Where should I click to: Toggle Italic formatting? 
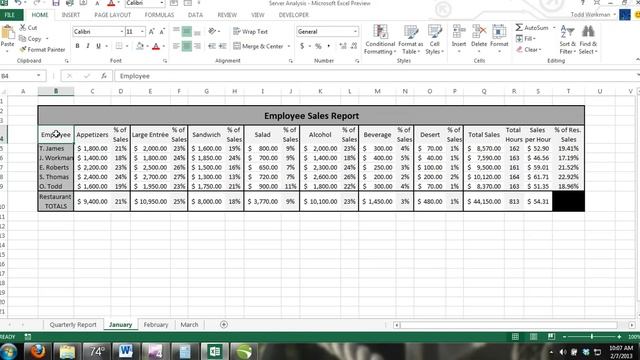(88, 46)
